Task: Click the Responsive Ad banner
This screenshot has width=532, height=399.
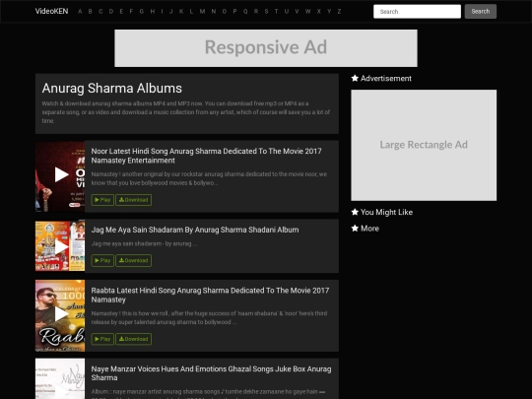Action: [x=266, y=48]
